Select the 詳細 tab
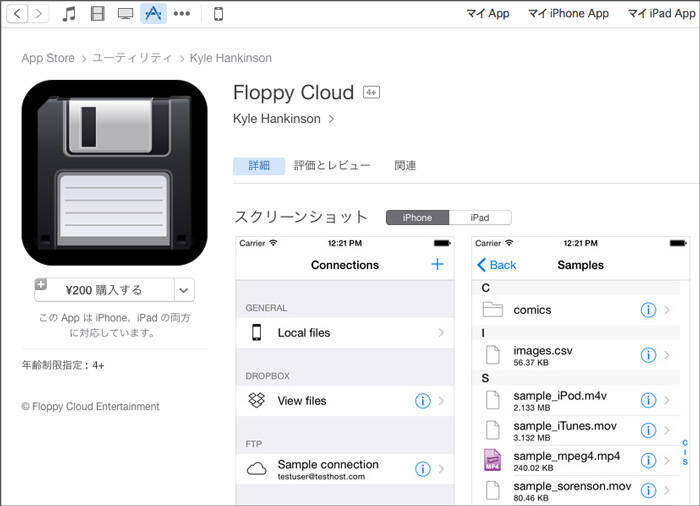 click(259, 166)
